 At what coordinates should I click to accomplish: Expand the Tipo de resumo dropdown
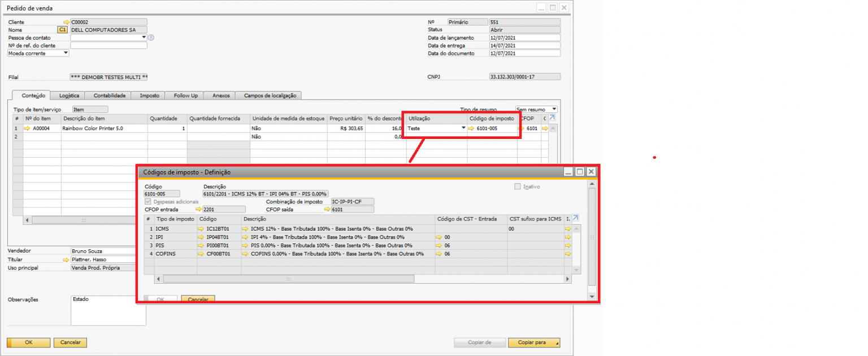(x=554, y=109)
